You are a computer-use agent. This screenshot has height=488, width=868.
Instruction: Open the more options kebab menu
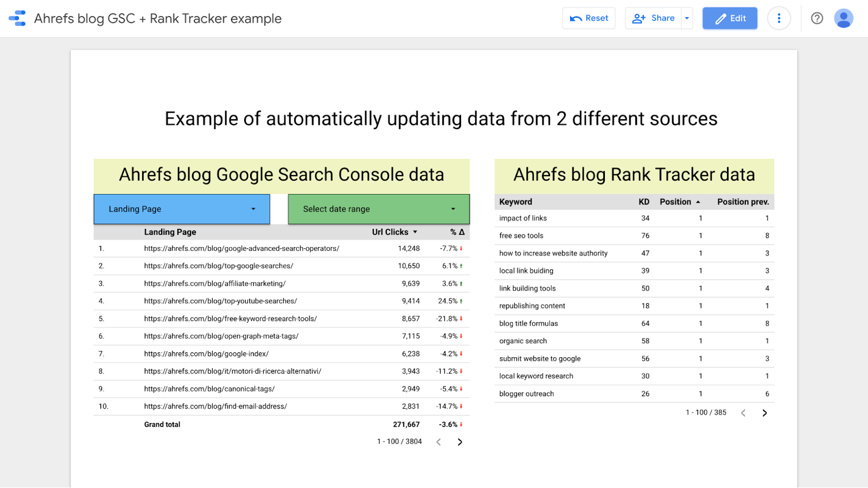[x=778, y=18]
